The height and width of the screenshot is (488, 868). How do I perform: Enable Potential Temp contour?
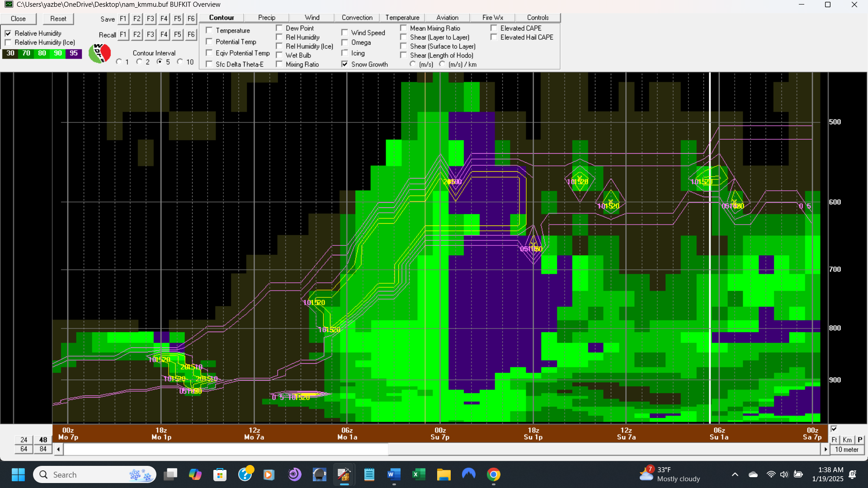click(209, 42)
